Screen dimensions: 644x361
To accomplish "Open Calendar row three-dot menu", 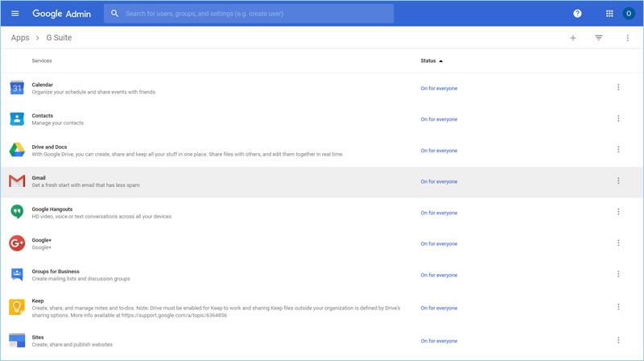I will pos(618,87).
